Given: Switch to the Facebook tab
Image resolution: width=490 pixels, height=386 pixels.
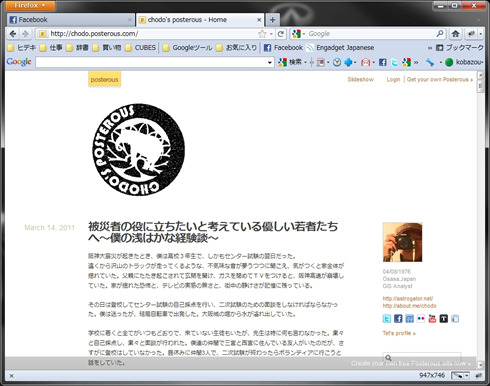Looking at the screenshot, I should [x=70, y=20].
